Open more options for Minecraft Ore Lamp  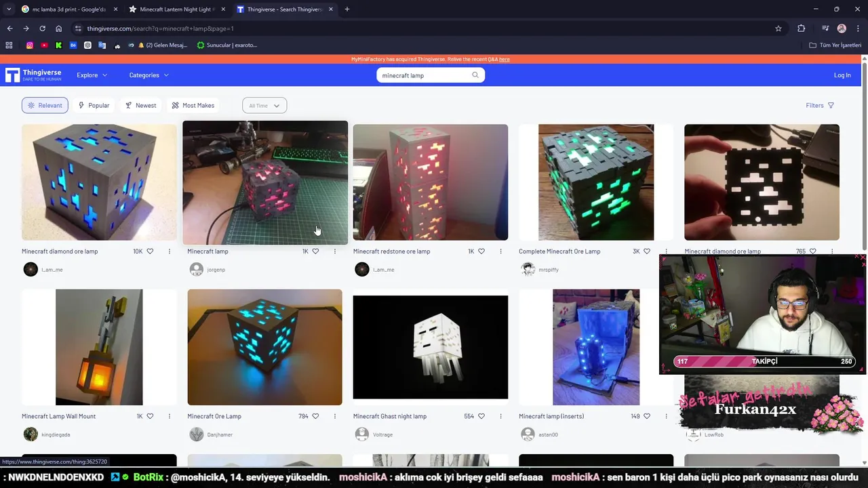tap(335, 416)
